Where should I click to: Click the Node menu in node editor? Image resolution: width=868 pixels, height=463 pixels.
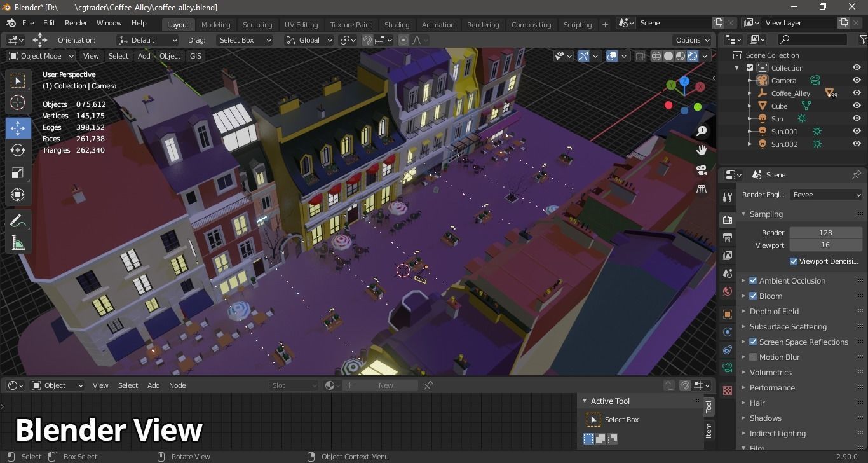click(x=177, y=385)
